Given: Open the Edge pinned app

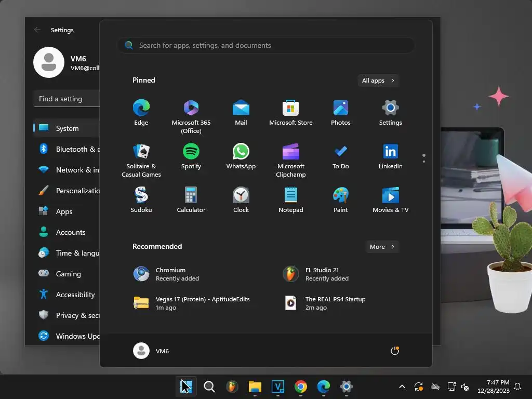Looking at the screenshot, I should [141, 113].
